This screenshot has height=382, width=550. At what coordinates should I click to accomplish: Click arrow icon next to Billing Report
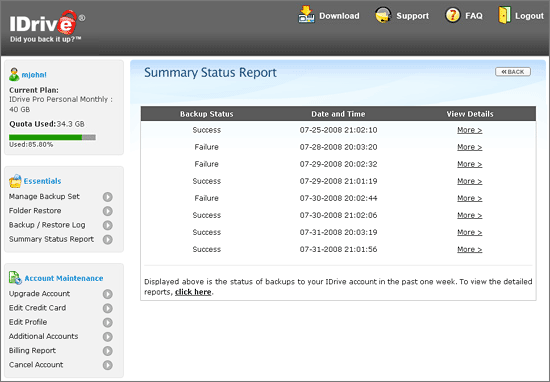pos(108,351)
